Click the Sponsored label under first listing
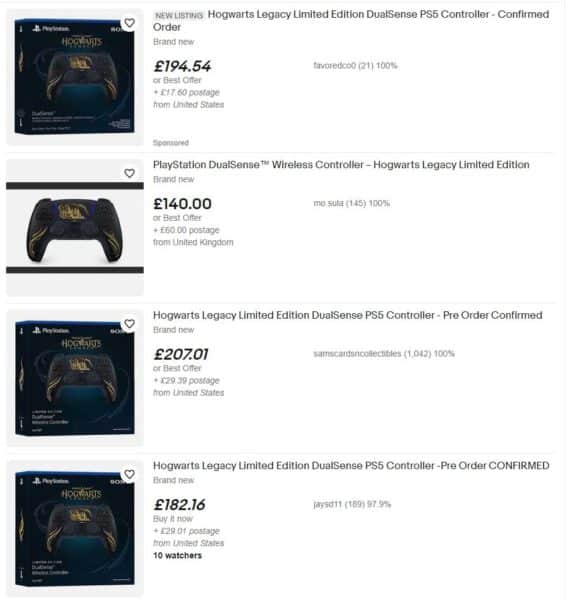The height and width of the screenshot is (600, 577). (171, 143)
